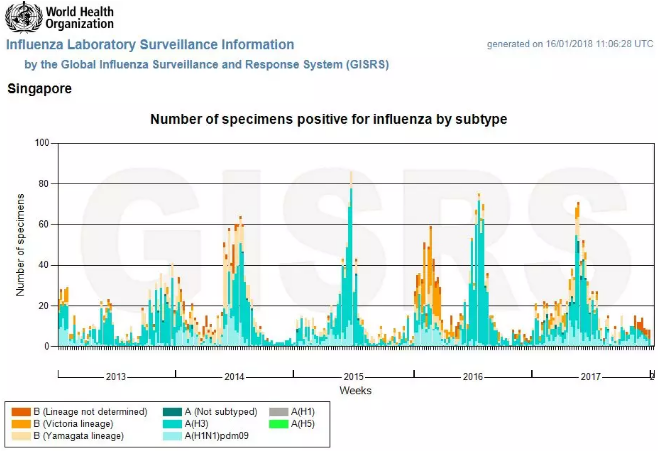This screenshot has height=454, width=658.
Task: Click the B (Victoria lineage) legend color box
Action: (x=20, y=424)
